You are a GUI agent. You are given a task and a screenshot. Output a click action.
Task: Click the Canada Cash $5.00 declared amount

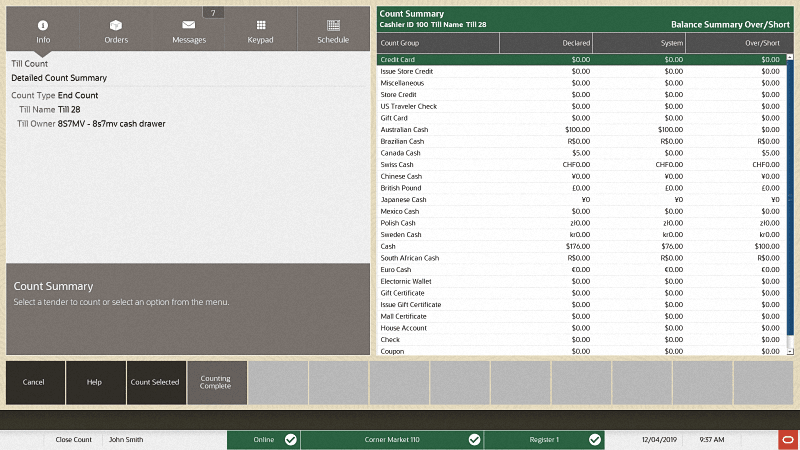point(581,153)
